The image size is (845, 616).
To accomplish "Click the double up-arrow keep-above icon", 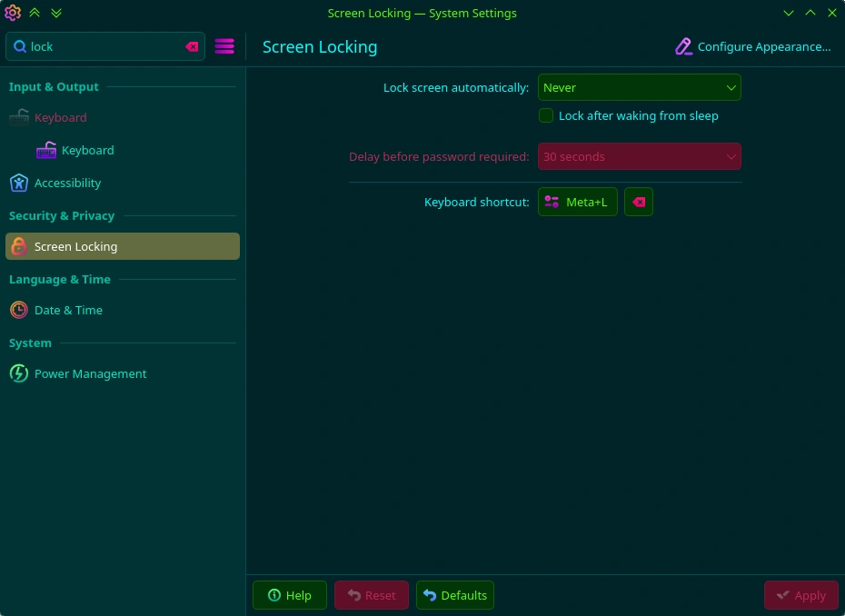I will [x=35, y=13].
